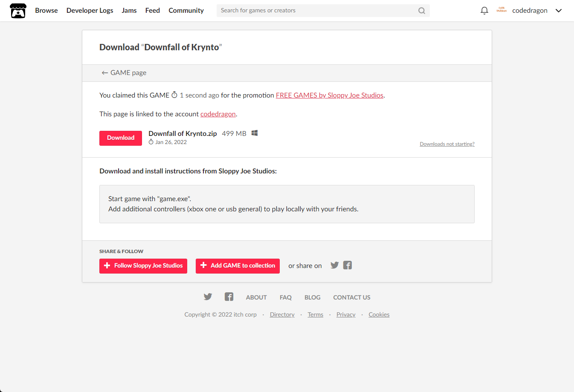Screen dimensions: 574x392
Task: Click the Windows platform icon
Action: 255,133
